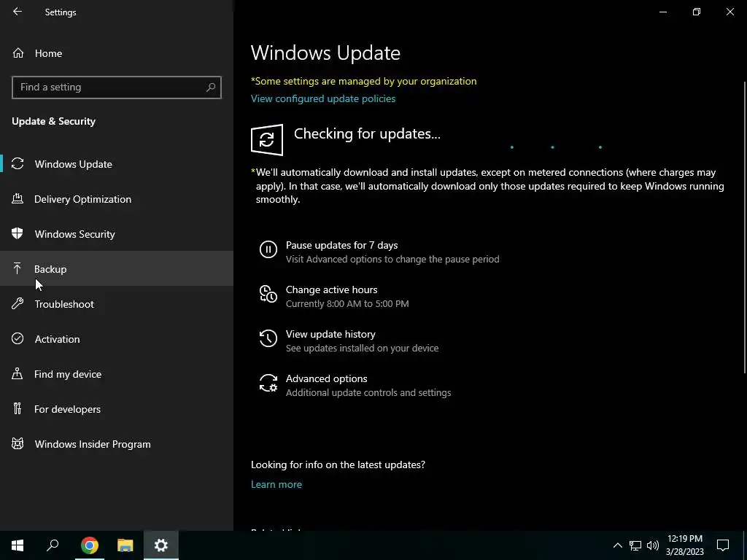This screenshot has height=560, width=747.
Task: Open File Explorer from taskbar
Action: click(x=125, y=545)
